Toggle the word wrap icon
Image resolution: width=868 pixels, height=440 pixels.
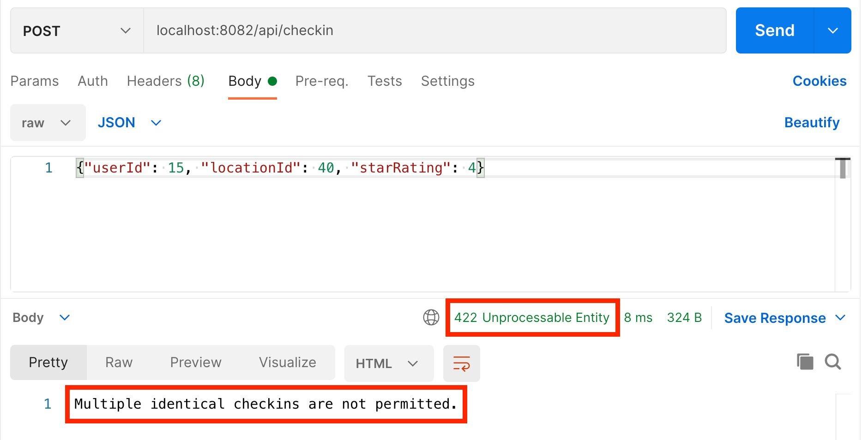tap(461, 363)
